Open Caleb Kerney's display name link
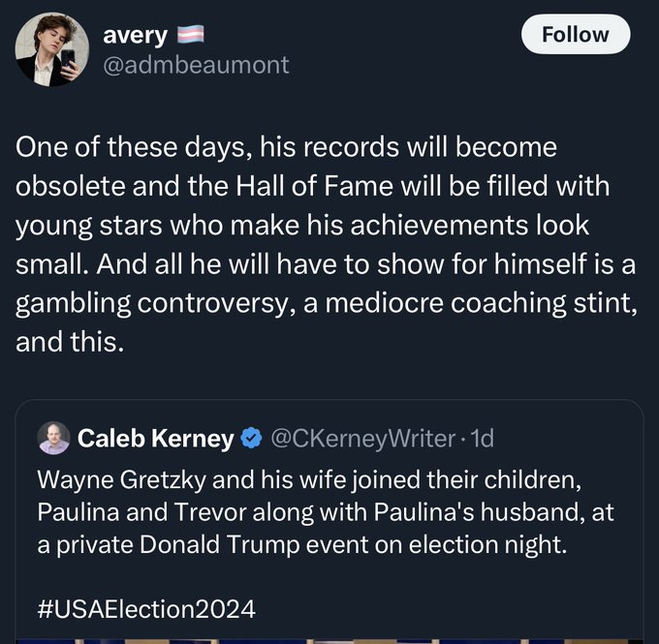The width and height of the screenshot is (659, 644). point(155,439)
